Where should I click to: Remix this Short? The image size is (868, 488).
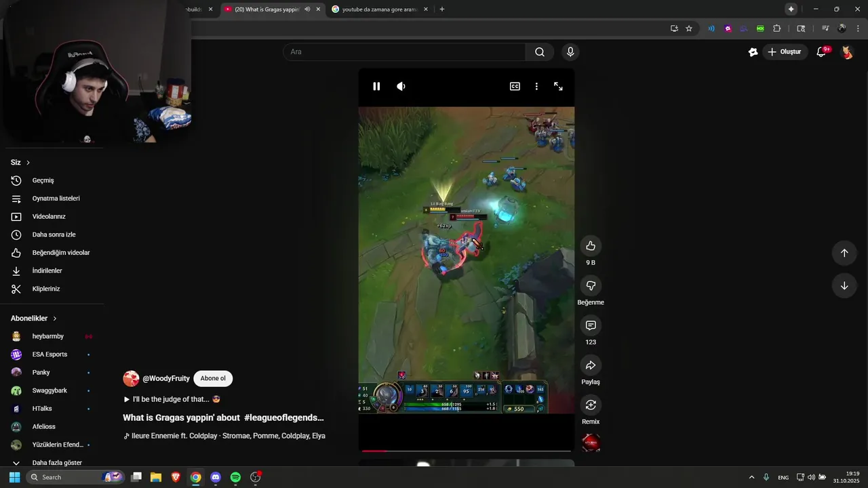click(x=591, y=405)
